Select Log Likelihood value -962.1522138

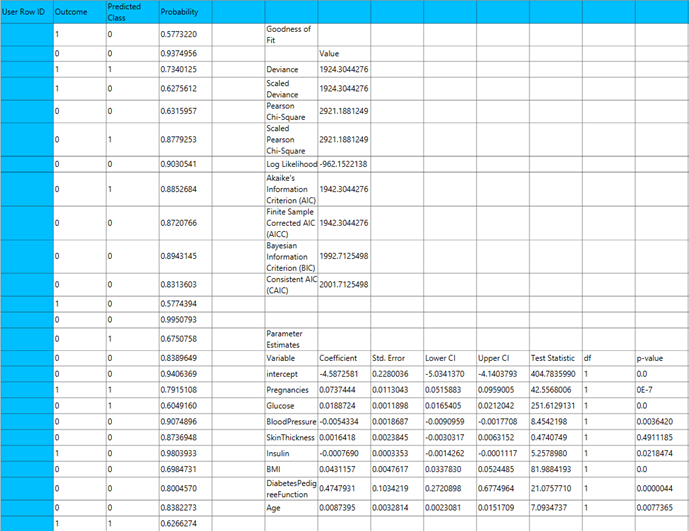click(x=344, y=164)
